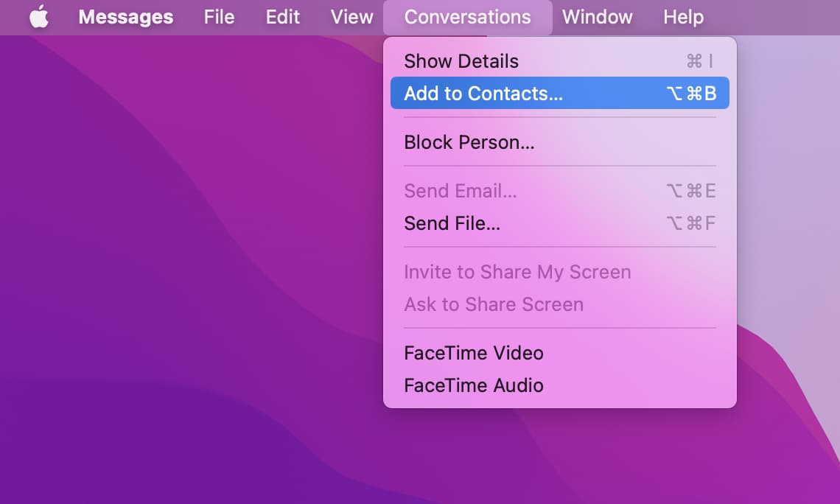
Task: Close the Conversations menu in menu bar
Action: (468, 17)
